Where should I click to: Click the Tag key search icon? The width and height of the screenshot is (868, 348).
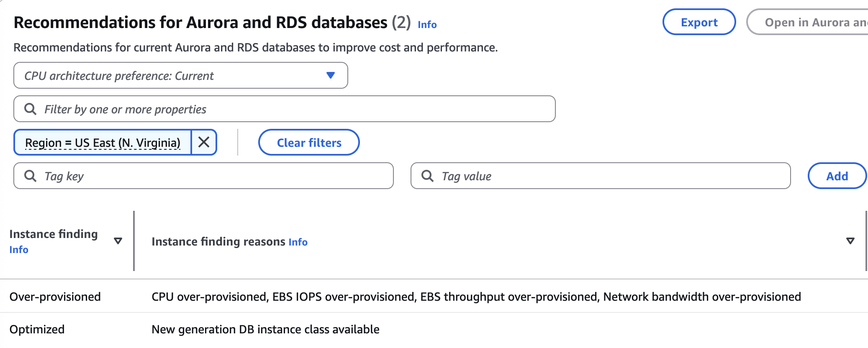click(x=30, y=176)
